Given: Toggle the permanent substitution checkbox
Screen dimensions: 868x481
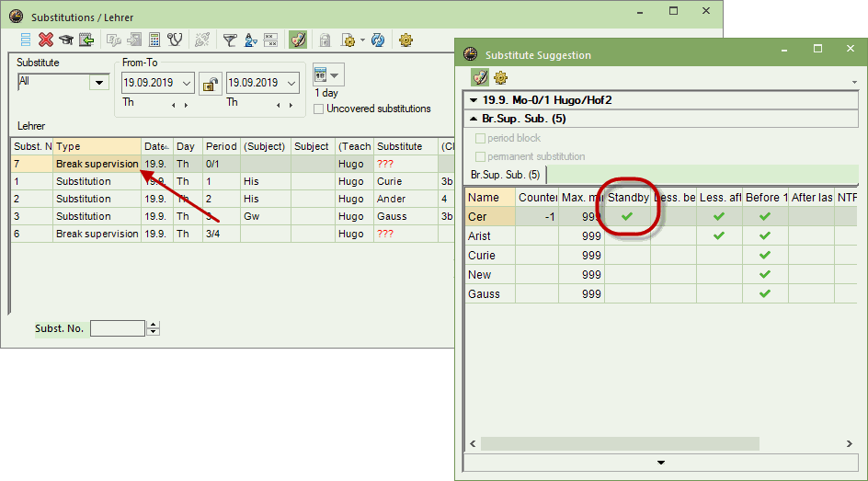Looking at the screenshot, I should [481, 156].
